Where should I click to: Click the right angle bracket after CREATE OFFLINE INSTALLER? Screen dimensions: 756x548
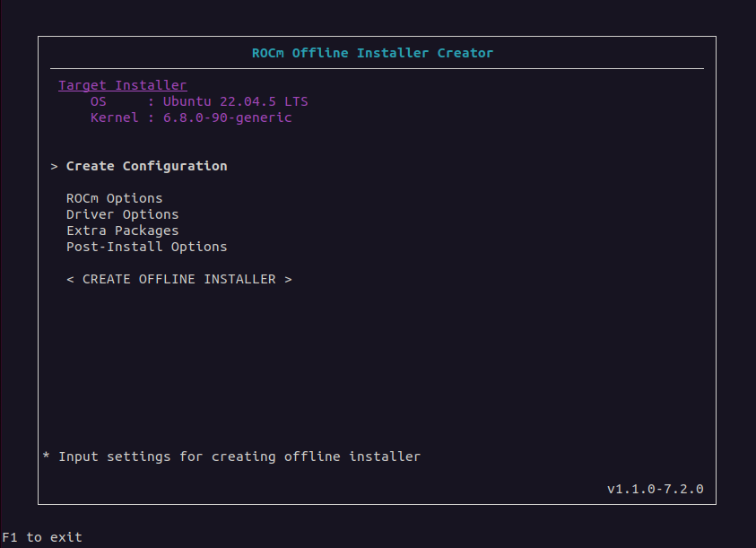(x=288, y=279)
